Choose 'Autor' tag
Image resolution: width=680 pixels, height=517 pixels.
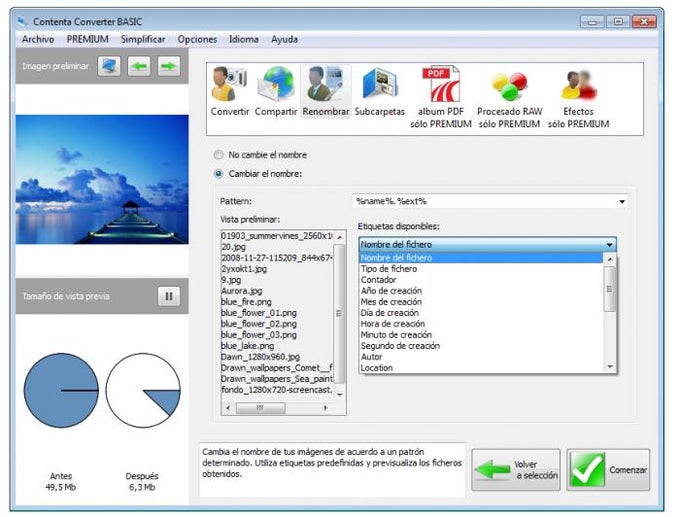pyautogui.click(x=481, y=357)
